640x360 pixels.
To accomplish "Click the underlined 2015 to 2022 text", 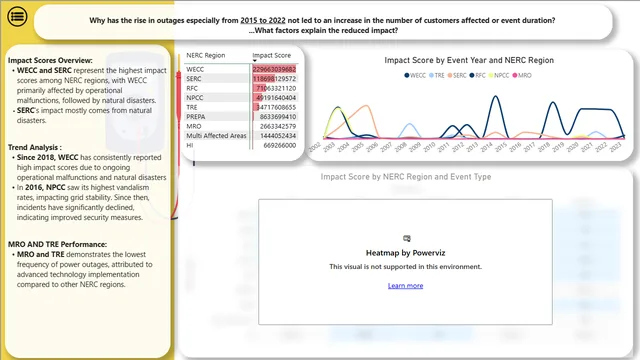I will [x=263, y=20].
